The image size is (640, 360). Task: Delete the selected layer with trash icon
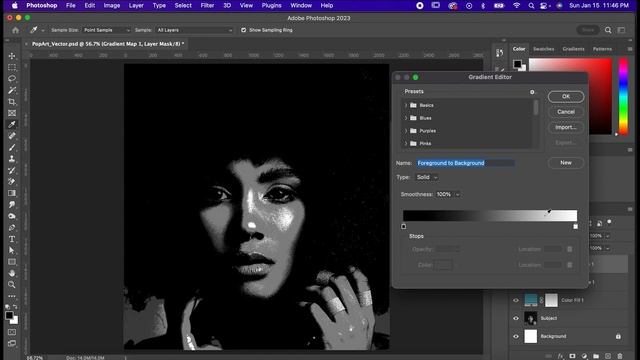pyautogui.click(x=620, y=356)
